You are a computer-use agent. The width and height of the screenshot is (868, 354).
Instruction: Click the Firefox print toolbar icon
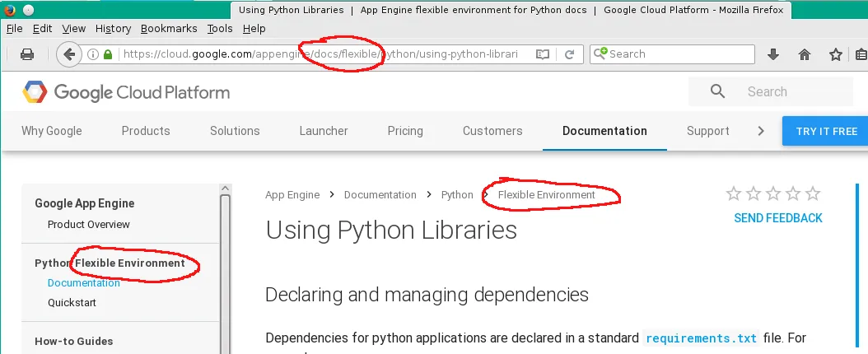click(27, 54)
